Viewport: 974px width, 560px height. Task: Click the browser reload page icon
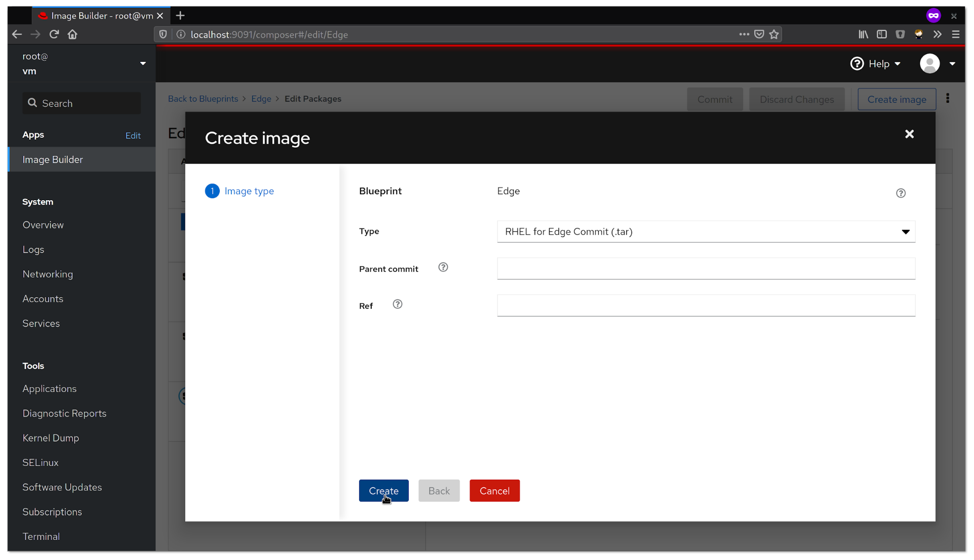click(54, 35)
